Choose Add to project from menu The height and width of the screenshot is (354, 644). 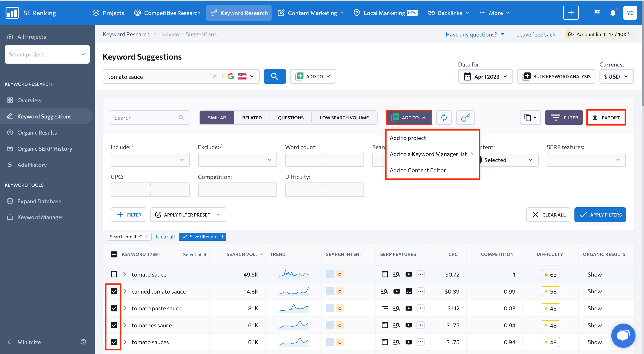[408, 138]
